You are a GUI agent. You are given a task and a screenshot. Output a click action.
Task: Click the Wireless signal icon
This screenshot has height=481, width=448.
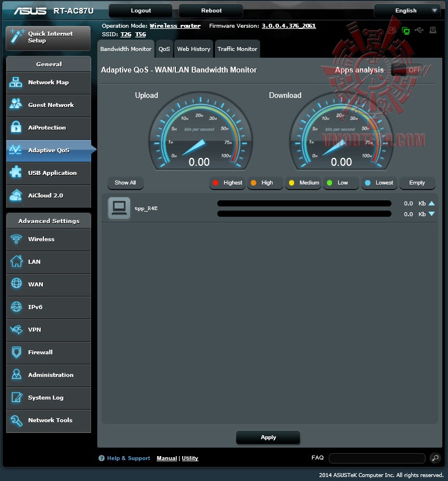tap(16, 239)
